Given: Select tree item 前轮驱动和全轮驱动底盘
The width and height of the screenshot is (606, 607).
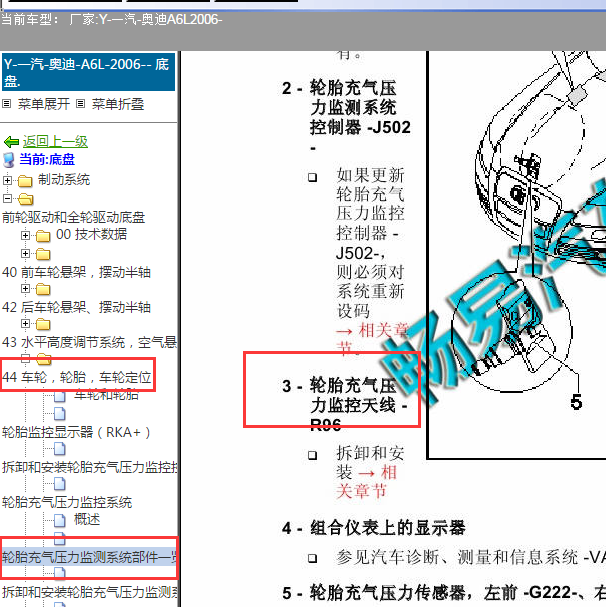Looking at the screenshot, I should (x=74, y=217).
